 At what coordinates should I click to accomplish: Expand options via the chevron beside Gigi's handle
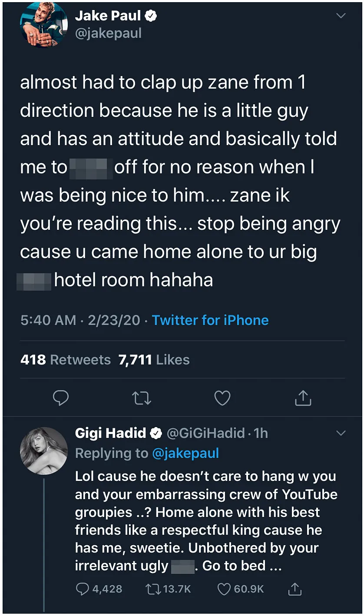[x=340, y=433]
